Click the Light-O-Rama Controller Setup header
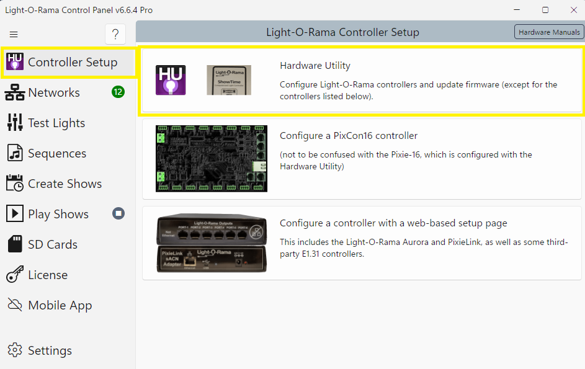This screenshot has width=585, height=369. (342, 32)
